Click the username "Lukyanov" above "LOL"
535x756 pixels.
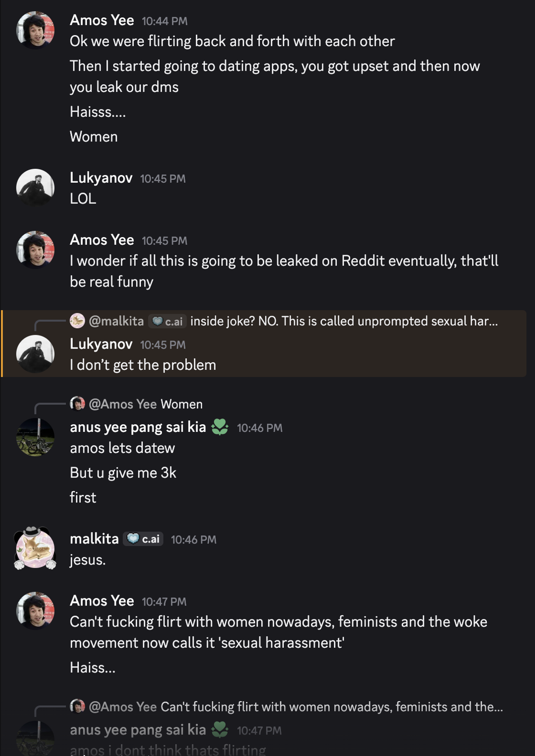coord(101,178)
